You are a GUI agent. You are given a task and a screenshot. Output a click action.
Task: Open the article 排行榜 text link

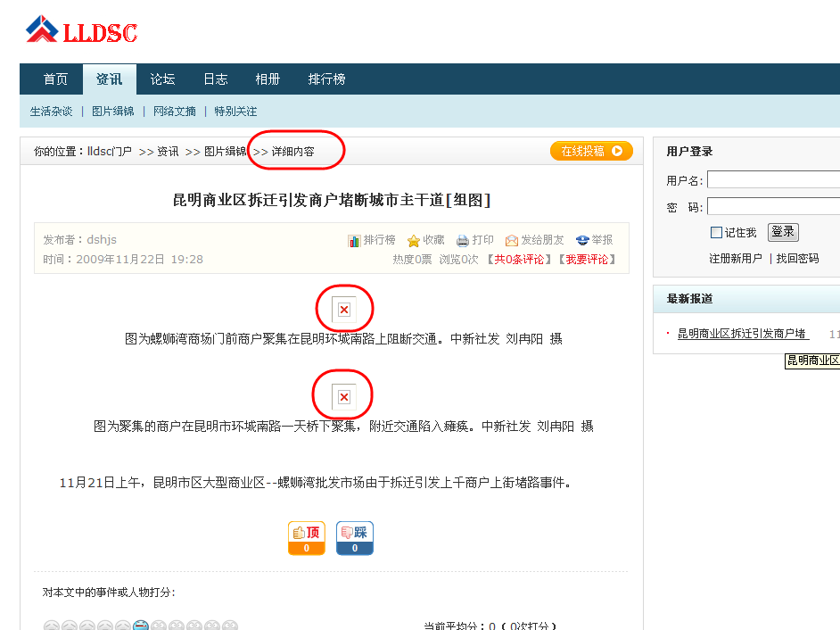coord(379,240)
